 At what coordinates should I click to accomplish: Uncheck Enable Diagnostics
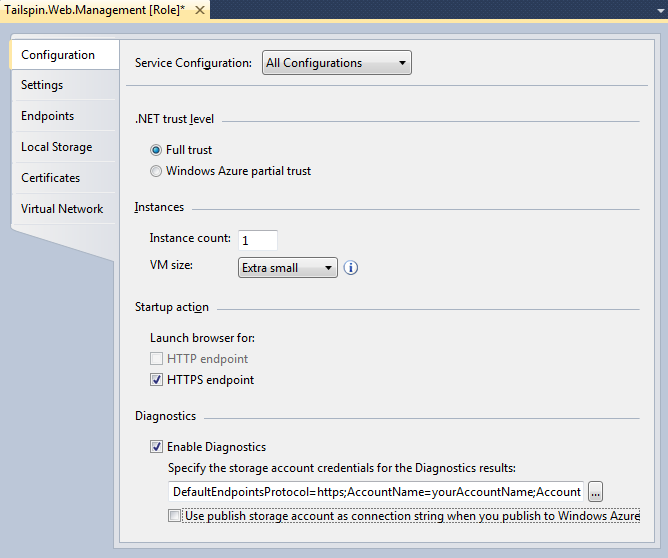tap(156, 446)
